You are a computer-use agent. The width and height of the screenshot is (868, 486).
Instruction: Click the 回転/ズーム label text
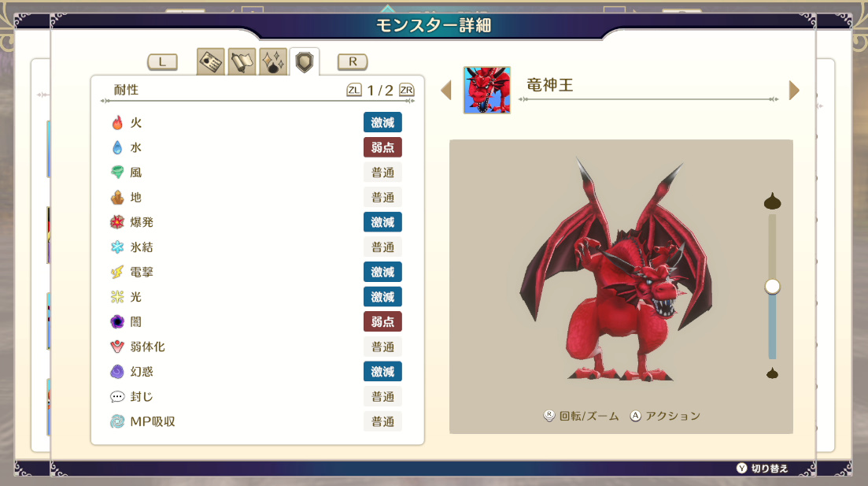tap(589, 416)
